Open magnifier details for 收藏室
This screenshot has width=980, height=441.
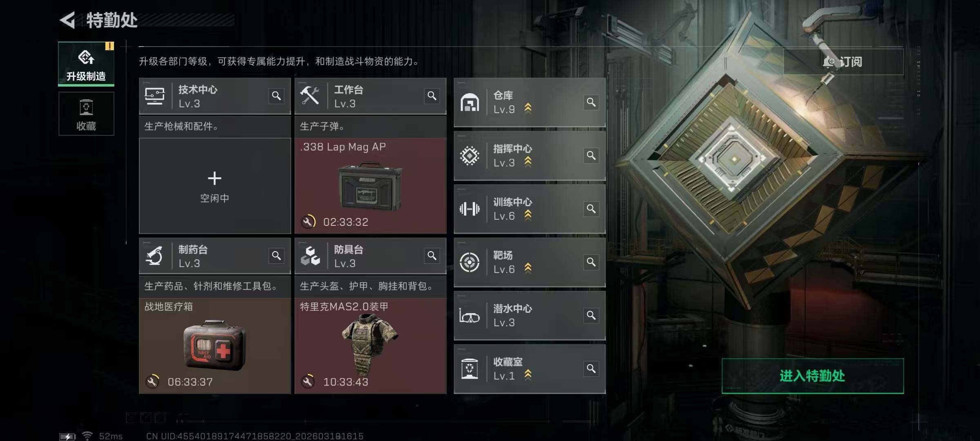pyautogui.click(x=591, y=369)
